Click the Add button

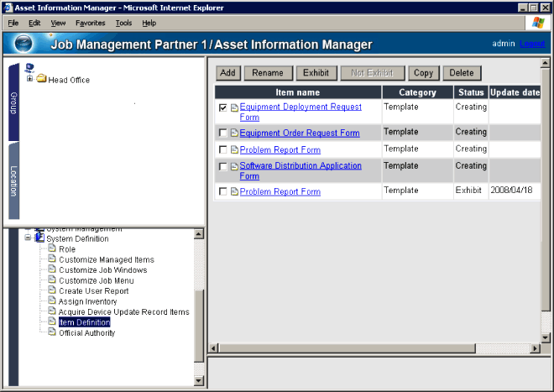tap(227, 73)
